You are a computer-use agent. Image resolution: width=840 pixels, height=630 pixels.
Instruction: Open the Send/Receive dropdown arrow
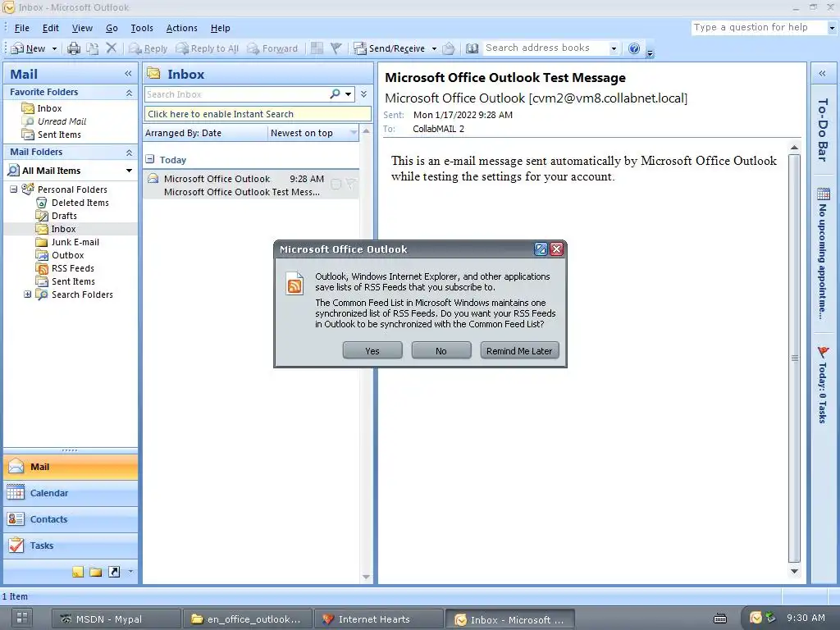click(434, 48)
